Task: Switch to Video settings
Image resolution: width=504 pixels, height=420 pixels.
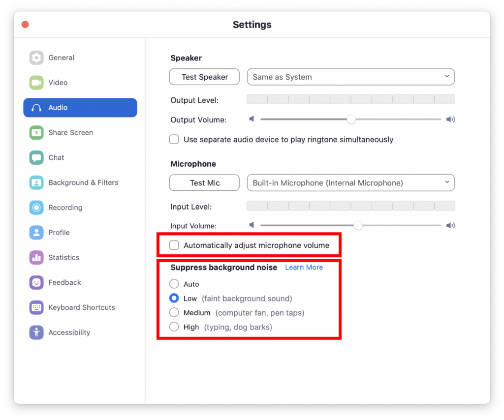Action: pos(58,83)
